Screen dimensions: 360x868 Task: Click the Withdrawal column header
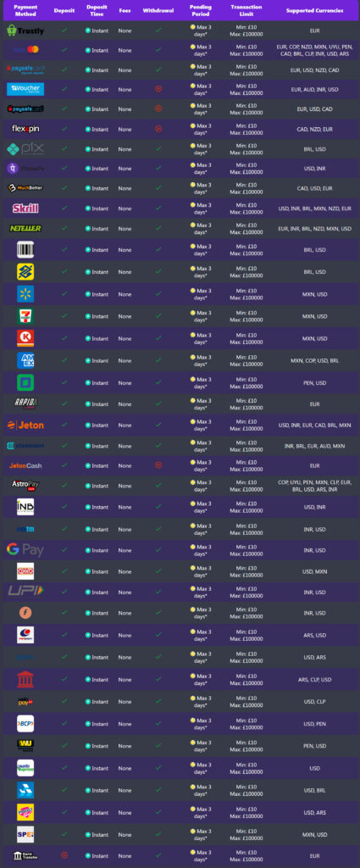158,10
